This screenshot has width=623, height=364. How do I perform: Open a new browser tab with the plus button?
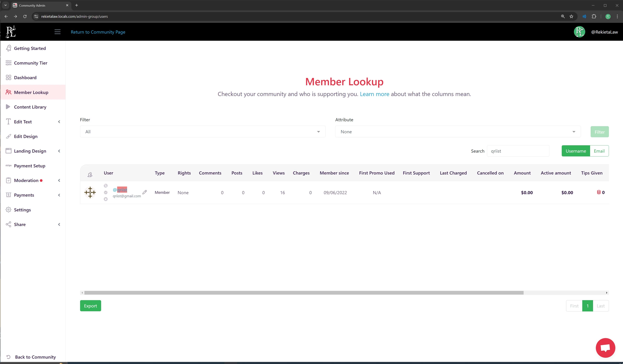(77, 5)
